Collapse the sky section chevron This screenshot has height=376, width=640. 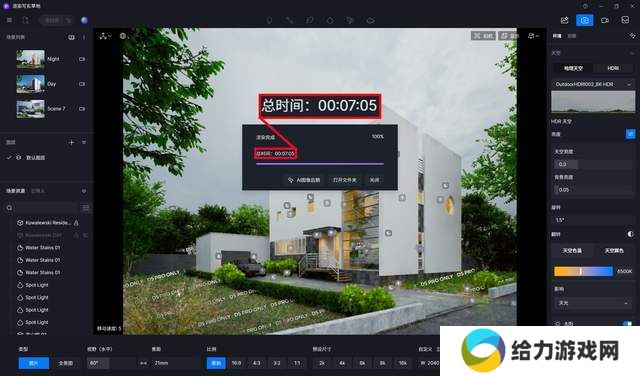[632, 53]
